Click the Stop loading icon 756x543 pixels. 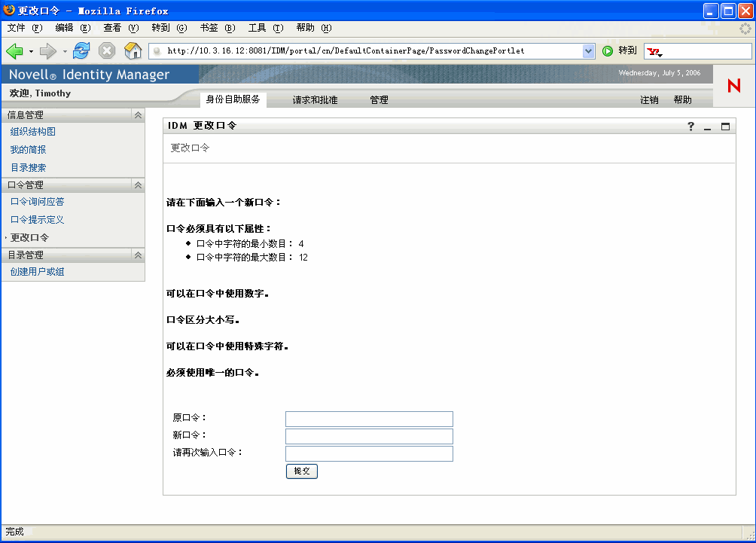pyautogui.click(x=107, y=50)
